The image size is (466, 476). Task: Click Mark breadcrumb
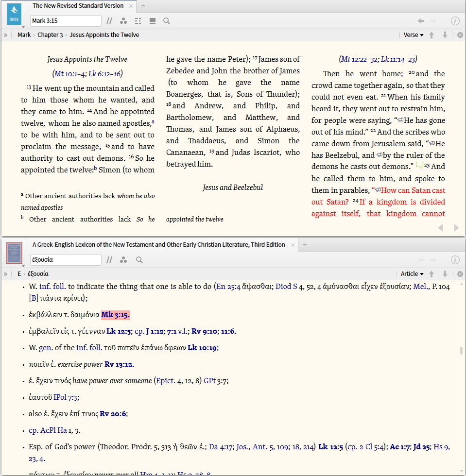click(x=24, y=35)
